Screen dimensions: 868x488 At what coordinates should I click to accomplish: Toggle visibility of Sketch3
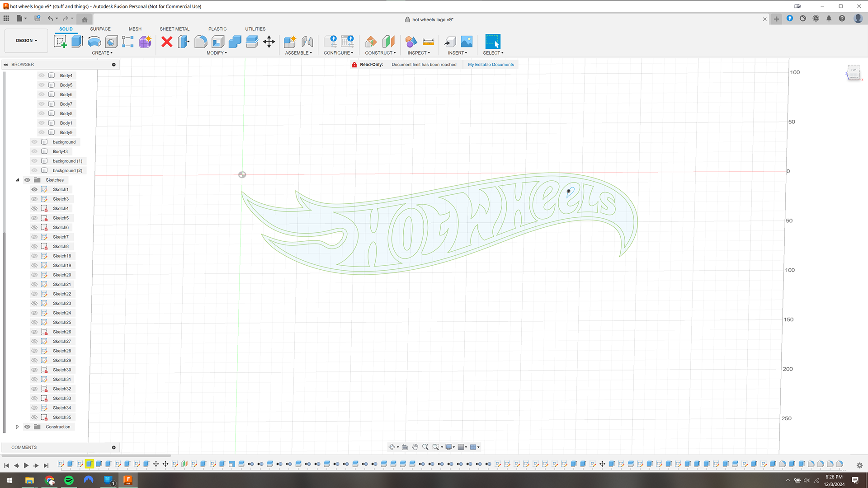pyautogui.click(x=34, y=199)
